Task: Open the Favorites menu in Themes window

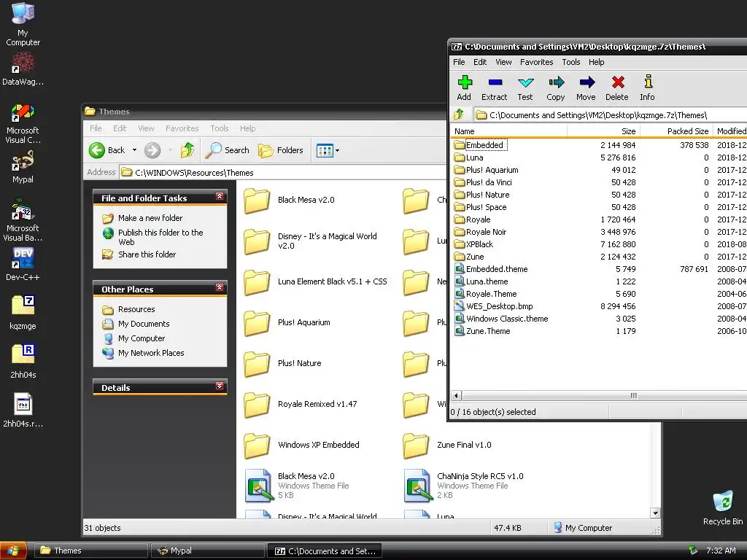Action: pos(182,128)
